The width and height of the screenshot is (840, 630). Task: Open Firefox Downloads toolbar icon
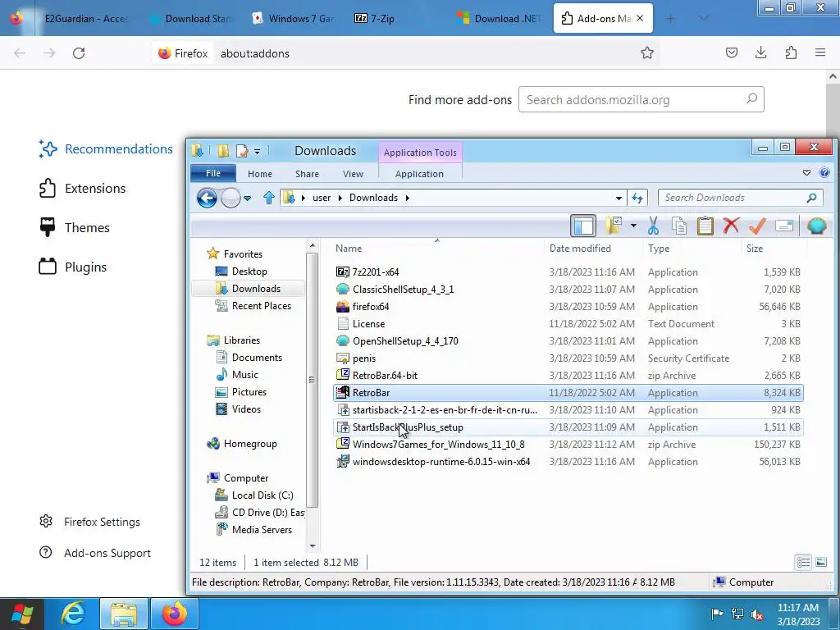[760, 52]
